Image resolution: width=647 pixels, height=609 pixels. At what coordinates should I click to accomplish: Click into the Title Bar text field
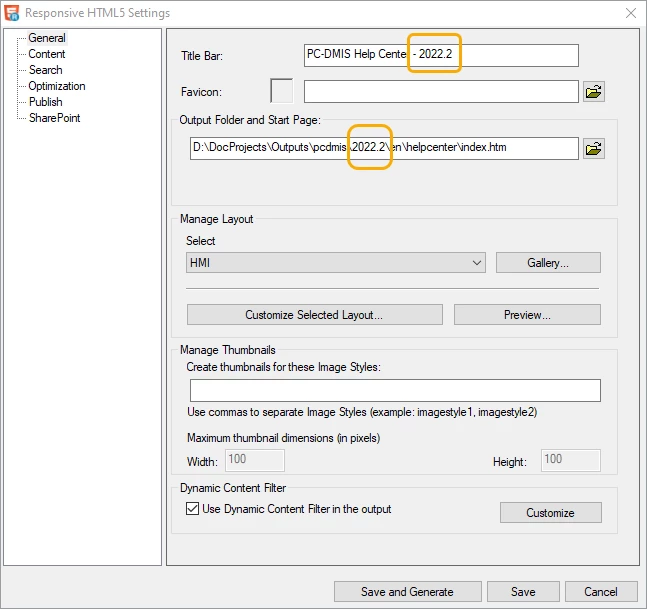(441, 55)
